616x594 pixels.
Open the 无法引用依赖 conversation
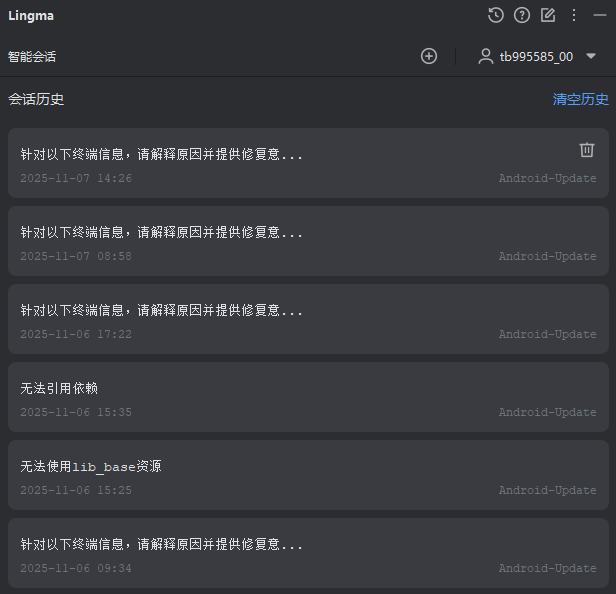click(308, 397)
